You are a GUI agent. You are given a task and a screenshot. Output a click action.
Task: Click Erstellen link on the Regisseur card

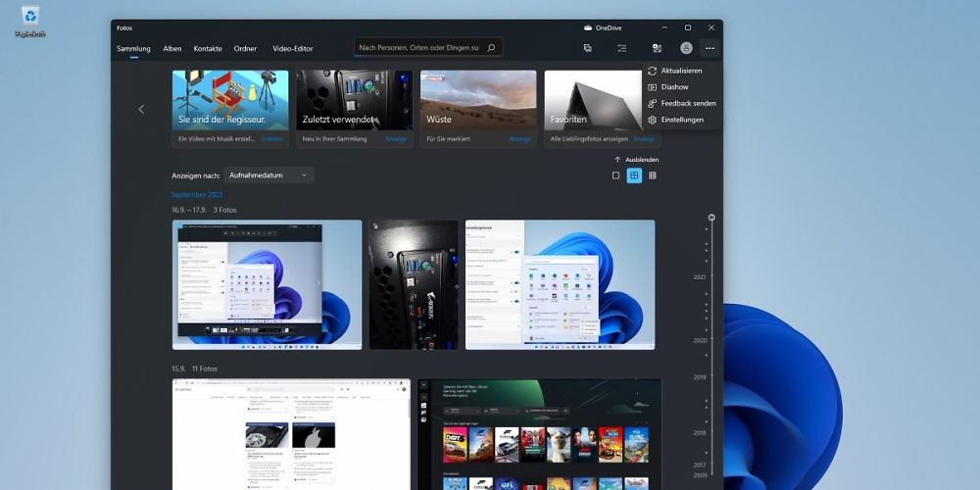(271, 139)
